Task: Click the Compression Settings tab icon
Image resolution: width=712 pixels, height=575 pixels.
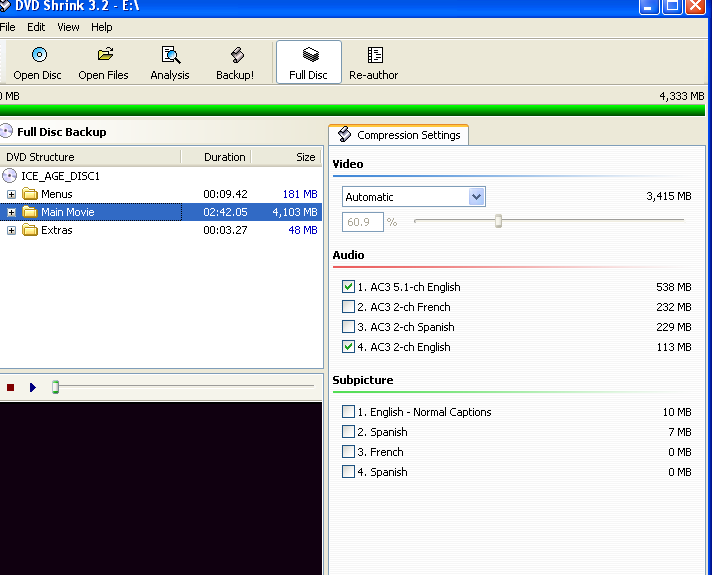Action: click(345, 134)
